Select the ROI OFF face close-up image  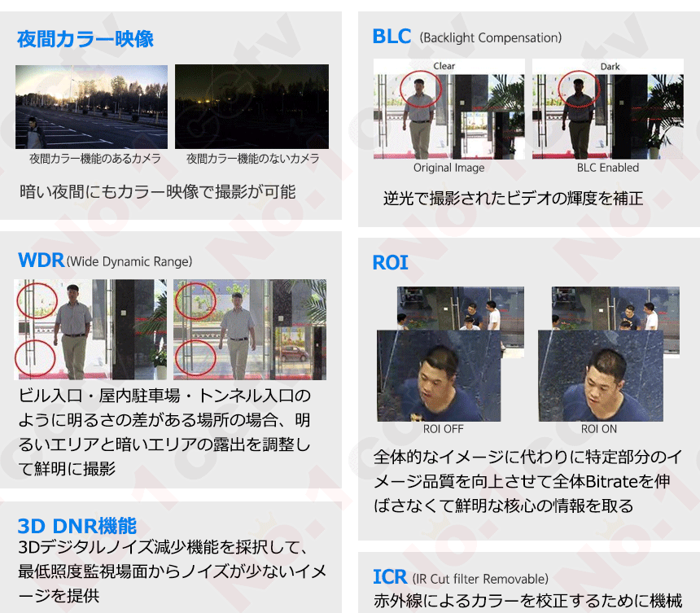[x=438, y=375]
